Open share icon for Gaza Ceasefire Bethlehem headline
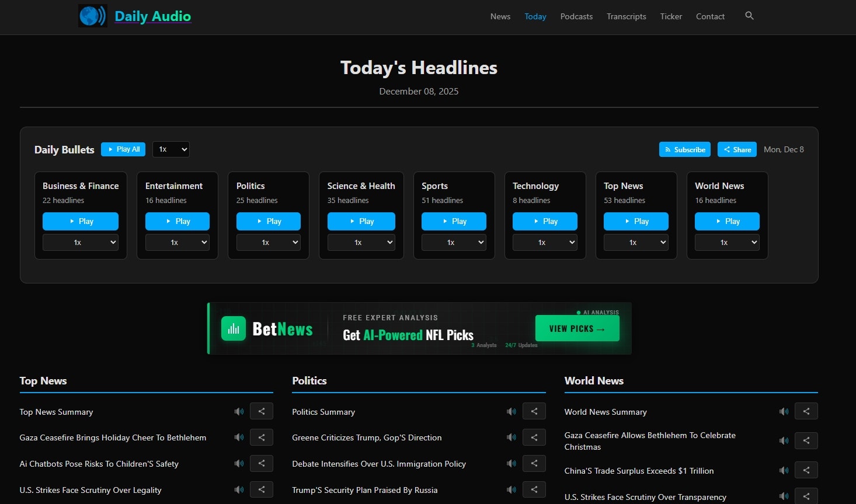Viewport: 856px width, 504px height. coord(261,437)
